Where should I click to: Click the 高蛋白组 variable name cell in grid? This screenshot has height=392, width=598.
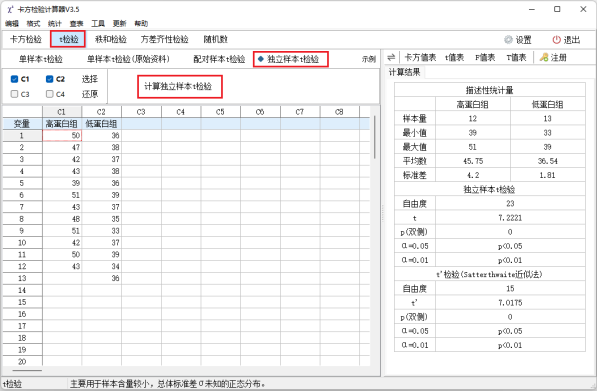62,124
